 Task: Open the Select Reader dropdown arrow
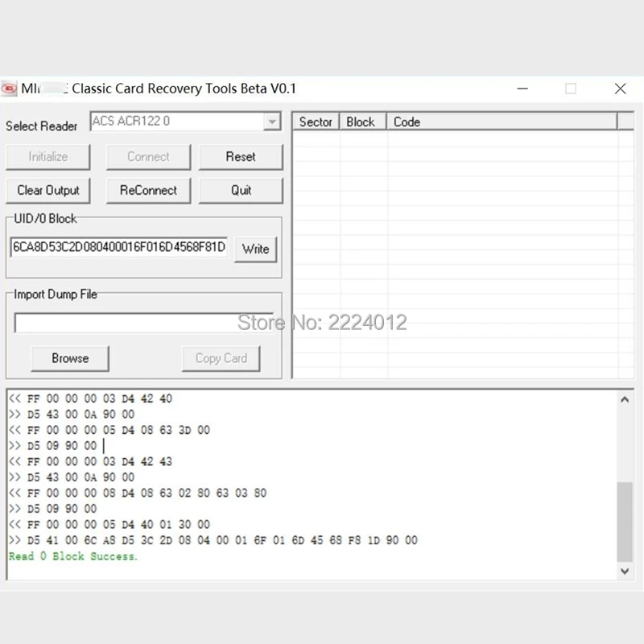point(272,121)
